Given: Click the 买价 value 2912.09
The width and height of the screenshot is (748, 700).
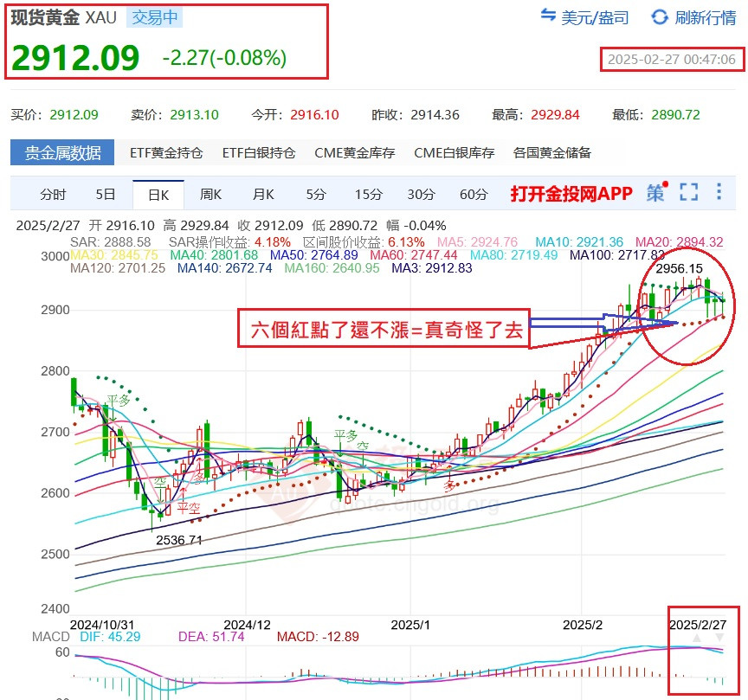Looking at the screenshot, I should pyautogui.click(x=74, y=115).
